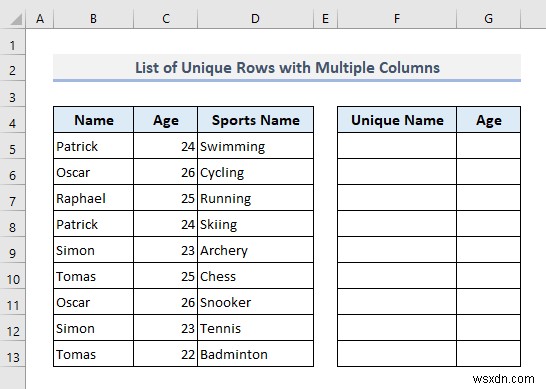546x389 pixels.
Task: Select age 23 cell beside Archery
Action: point(166,250)
